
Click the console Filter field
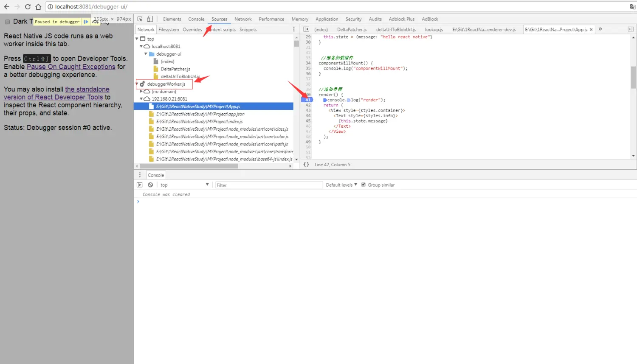tap(269, 185)
